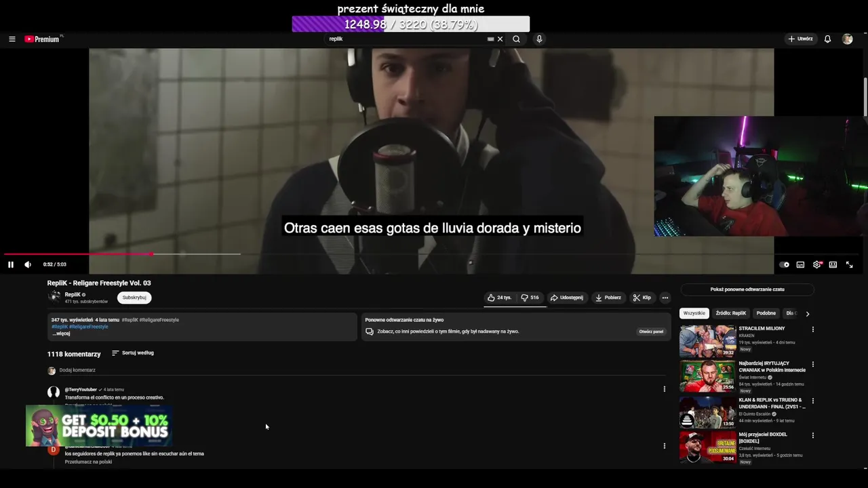Start voice search with microphone
Viewport: 868px width, 488px height.
coord(539,39)
